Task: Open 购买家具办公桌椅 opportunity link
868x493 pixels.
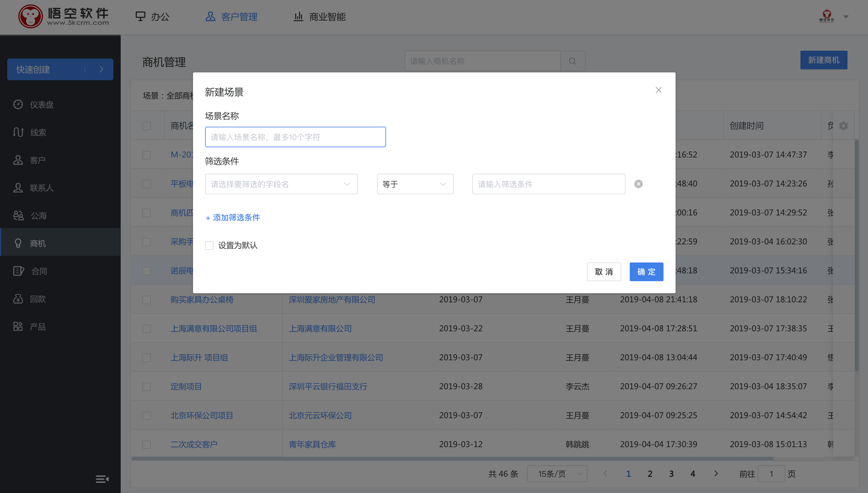Action: click(x=202, y=299)
